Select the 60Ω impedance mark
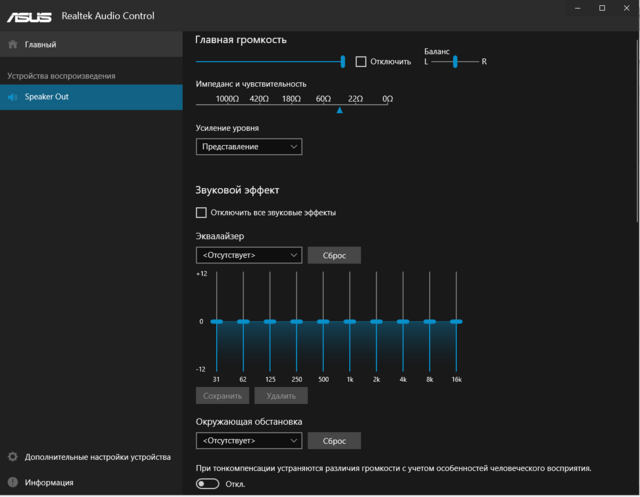Screen dimensions: 640x497 point(323,99)
